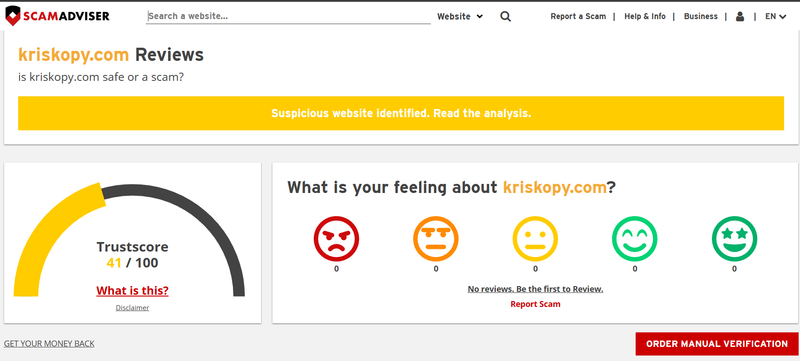The image size is (800, 361).
Task: Click the Suspicious website identified banner
Action: coord(401,113)
